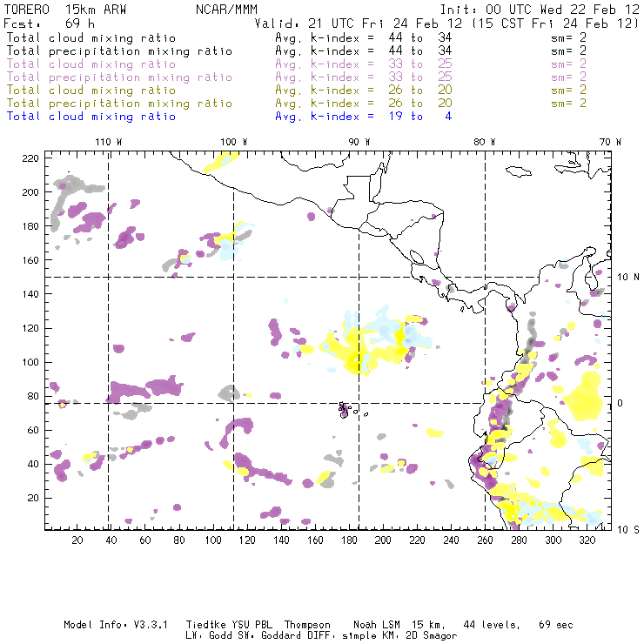The image size is (644, 644).
Task: Select the "Tiedtke" scheme name in footer
Action: click(206, 625)
